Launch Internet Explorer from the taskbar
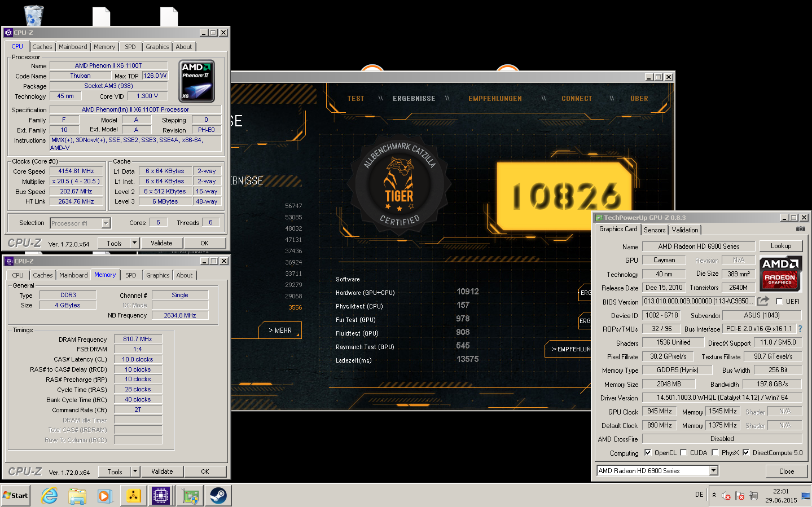This screenshot has height=507, width=812. [50, 496]
